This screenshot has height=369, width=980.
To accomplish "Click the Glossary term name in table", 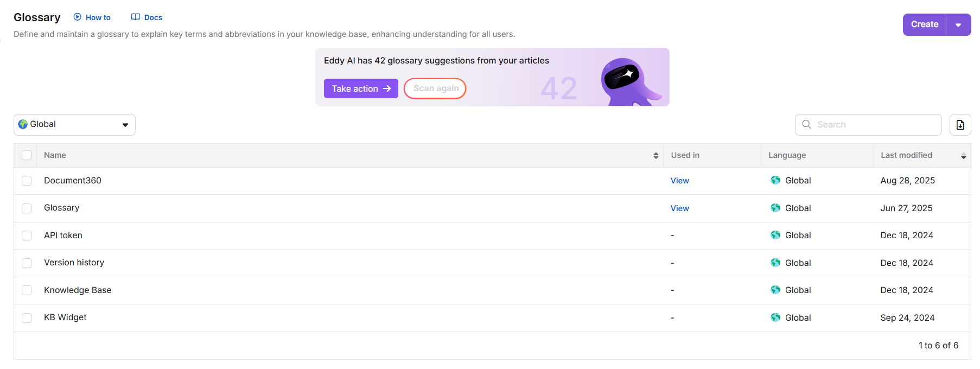I will click(61, 208).
